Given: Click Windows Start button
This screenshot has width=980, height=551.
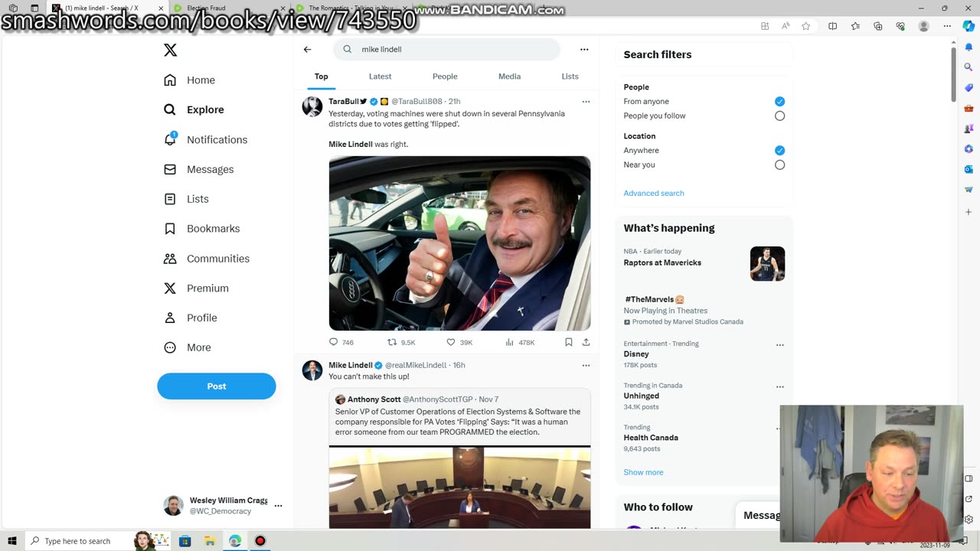Looking at the screenshot, I should (13, 541).
